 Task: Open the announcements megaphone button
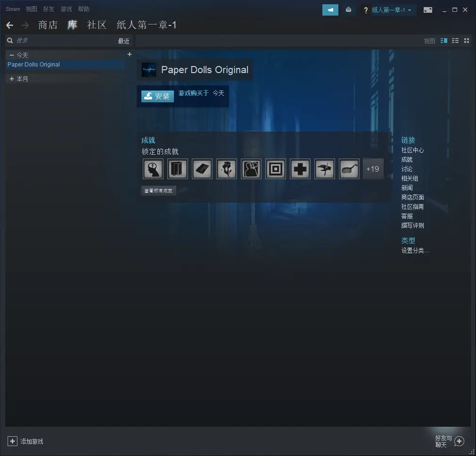tap(330, 10)
